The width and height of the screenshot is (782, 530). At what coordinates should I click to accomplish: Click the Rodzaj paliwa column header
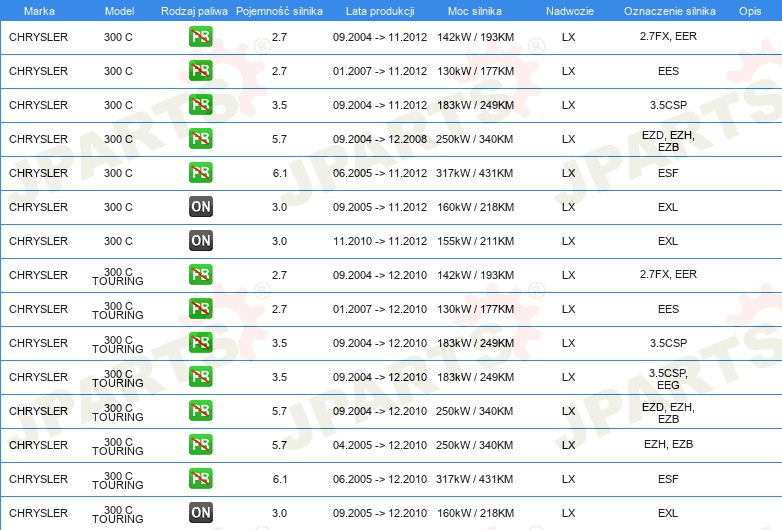pos(194,11)
